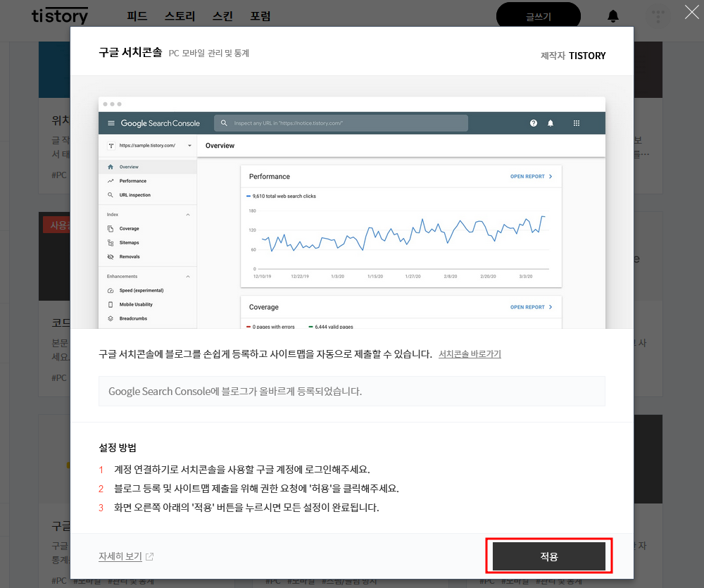Click the 설정 방법 heading
704x588 pixels.
[x=117, y=447]
